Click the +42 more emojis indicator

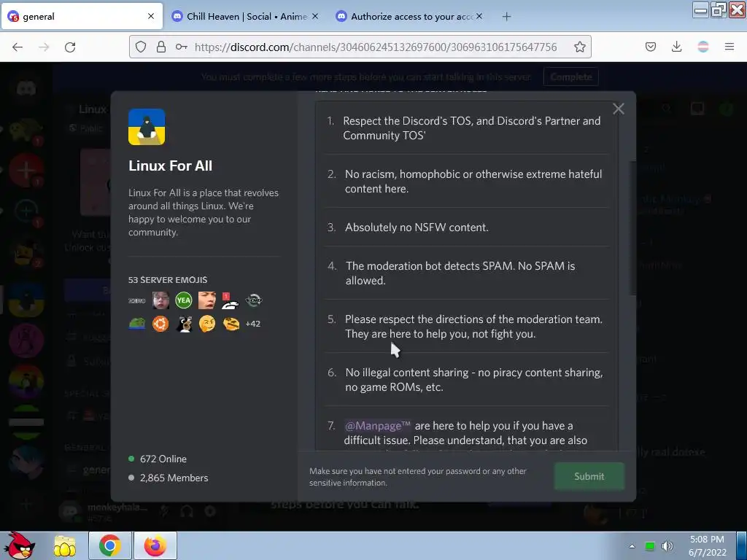click(253, 324)
